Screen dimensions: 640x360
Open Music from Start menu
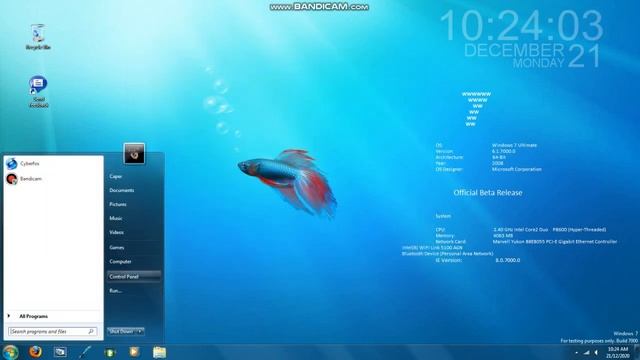(x=116, y=218)
